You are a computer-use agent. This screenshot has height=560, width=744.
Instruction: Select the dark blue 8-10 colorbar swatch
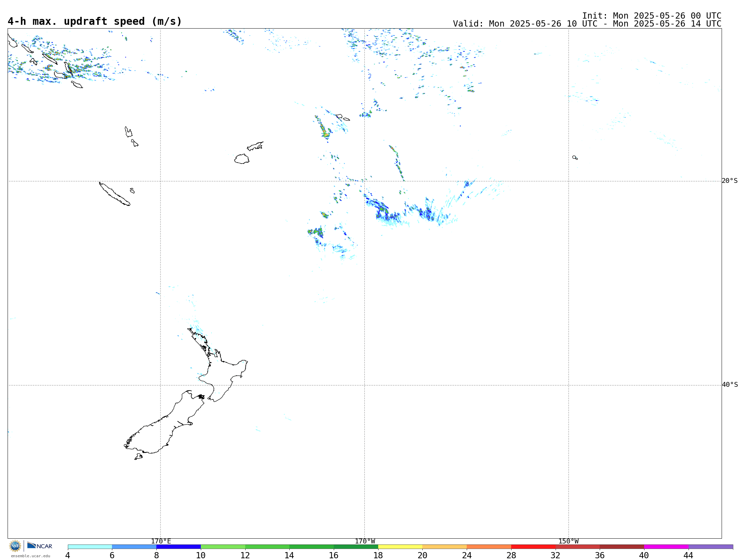(178, 547)
